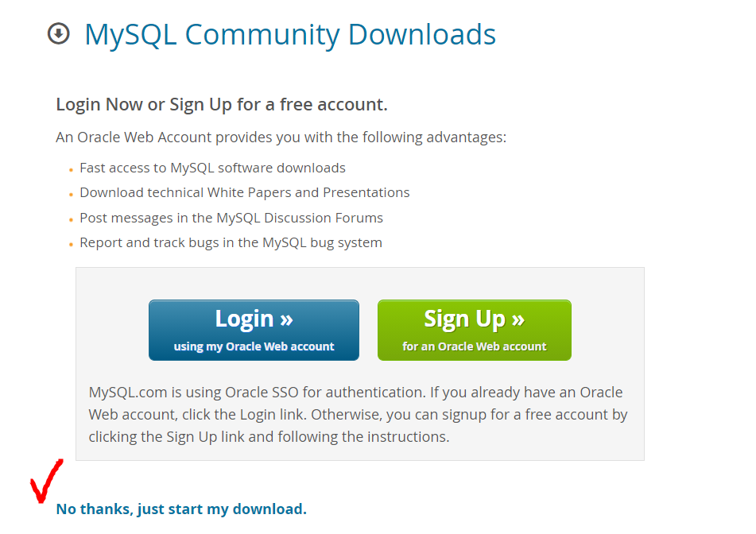This screenshot has height=534, width=756.
Task: Click the 'MySQL.com is using Oracle SSO' paragraph
Action: [x=359, y=415]
